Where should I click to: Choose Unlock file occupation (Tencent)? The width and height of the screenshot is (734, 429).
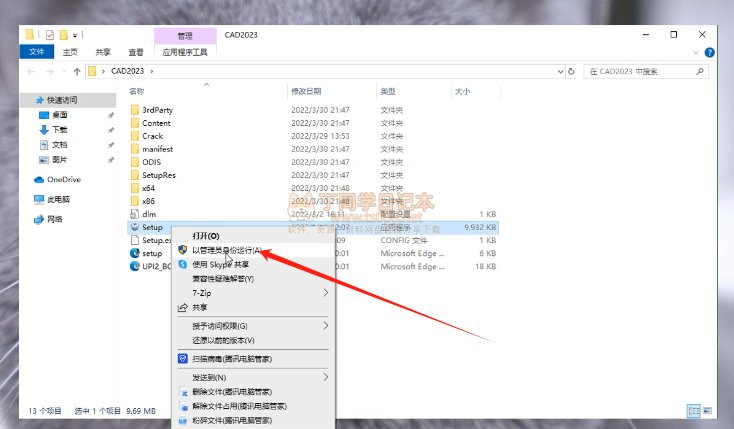253,406
